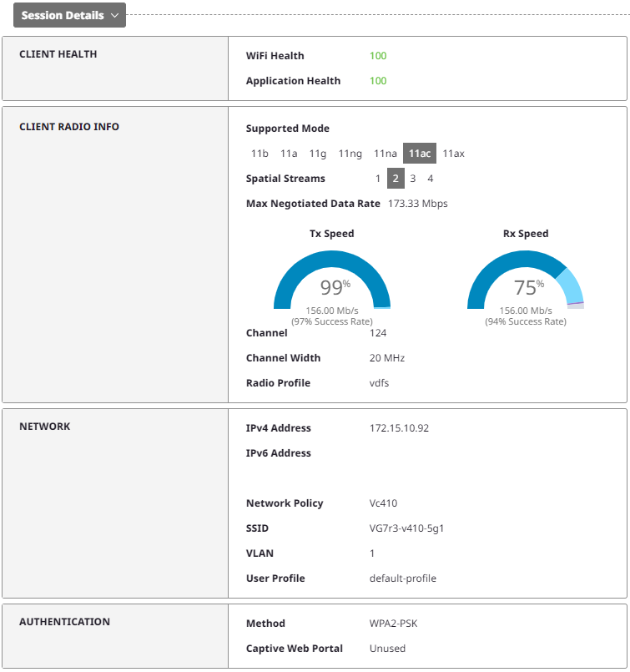Click the WiFi Health value 100
Image resolution: width=630 pixels, height=672 pixels.
pyautogui.click(x=378, y=56)
